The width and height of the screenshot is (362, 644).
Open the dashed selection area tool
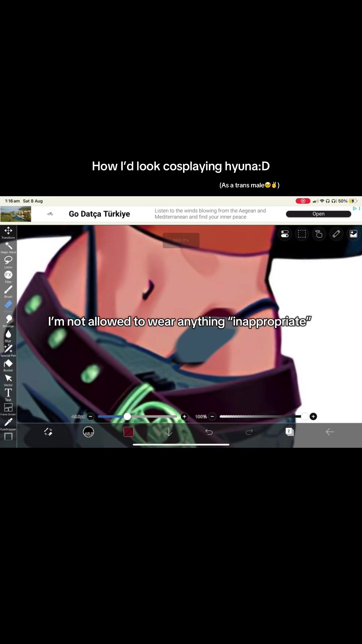302,234
